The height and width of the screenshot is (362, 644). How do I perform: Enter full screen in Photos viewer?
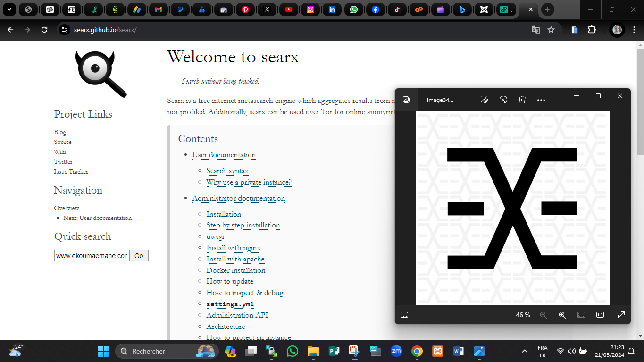(621, 315)
